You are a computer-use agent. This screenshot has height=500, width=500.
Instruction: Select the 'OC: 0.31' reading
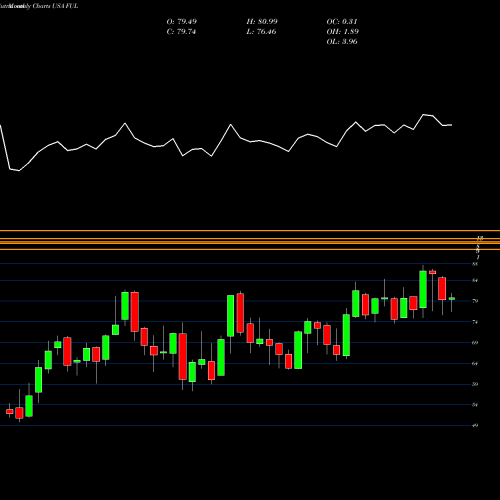click(x=342, y=22)
